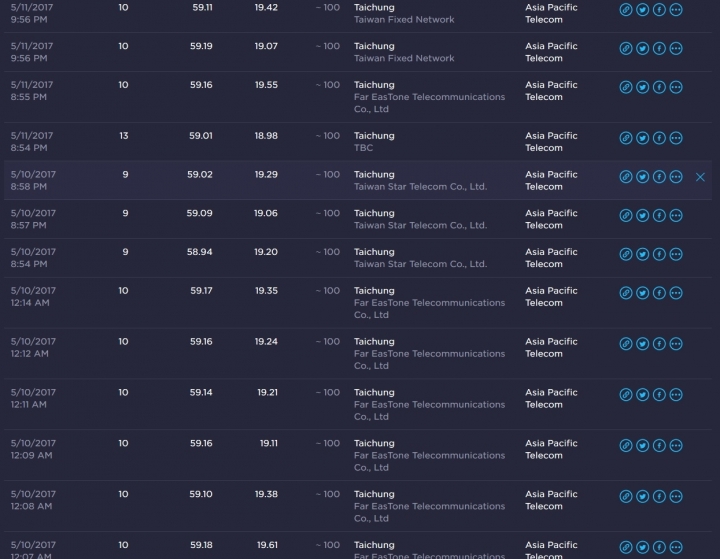The image size is (720, 559).
Task: Share 5/11/2017 8:54 PM TBC result on Twitter
Action: coord(642,138)
